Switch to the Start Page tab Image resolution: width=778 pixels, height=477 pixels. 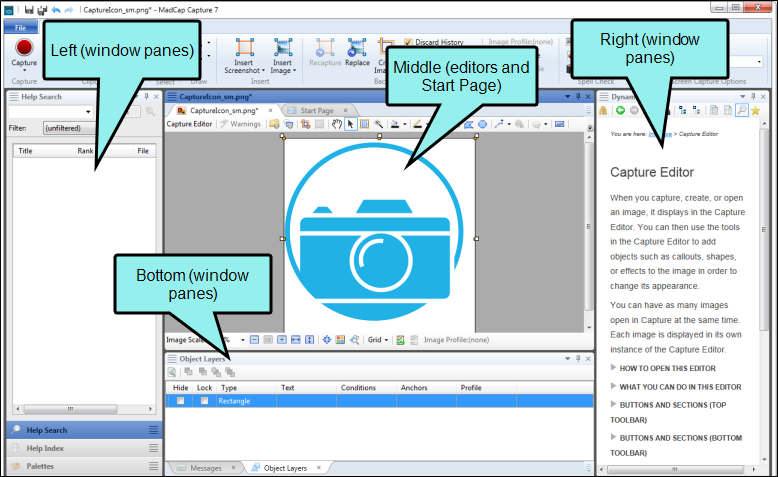pos(317,111)
